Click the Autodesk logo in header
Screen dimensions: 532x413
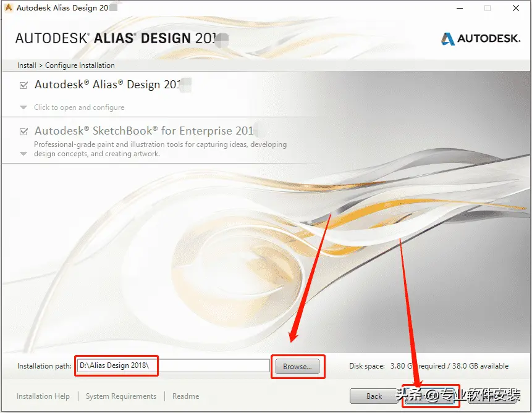click(x=481, y=39)
